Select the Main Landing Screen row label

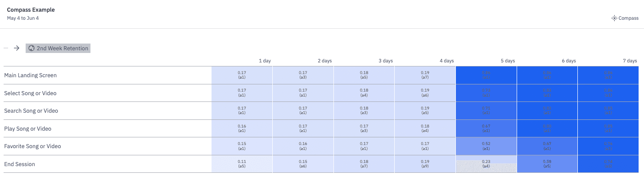[30, 75]
